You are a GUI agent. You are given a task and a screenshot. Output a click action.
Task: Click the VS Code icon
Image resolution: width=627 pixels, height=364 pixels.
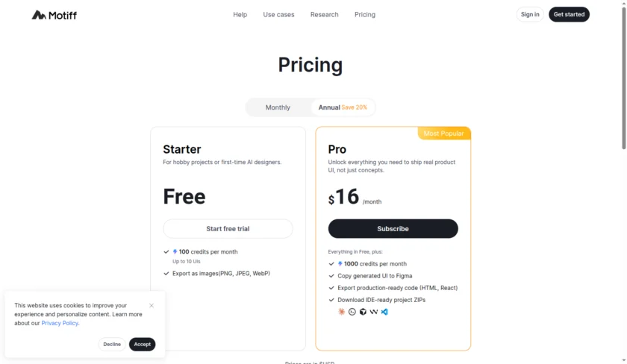pyautogui.click(x=384, y=312)
